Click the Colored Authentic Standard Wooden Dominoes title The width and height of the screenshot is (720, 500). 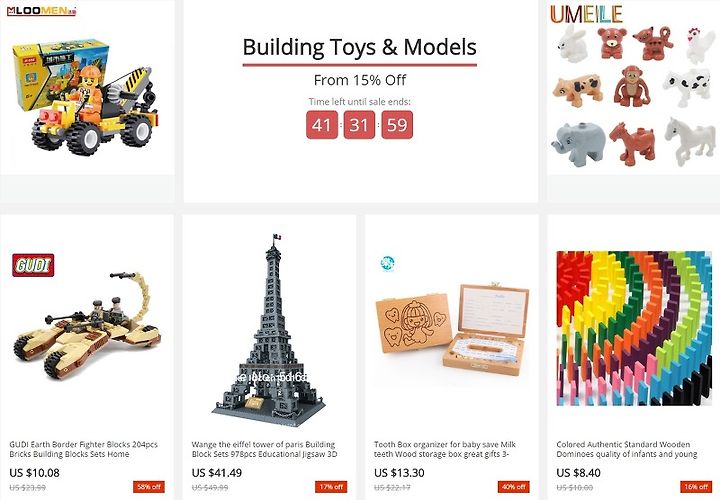tap(627, 449)
